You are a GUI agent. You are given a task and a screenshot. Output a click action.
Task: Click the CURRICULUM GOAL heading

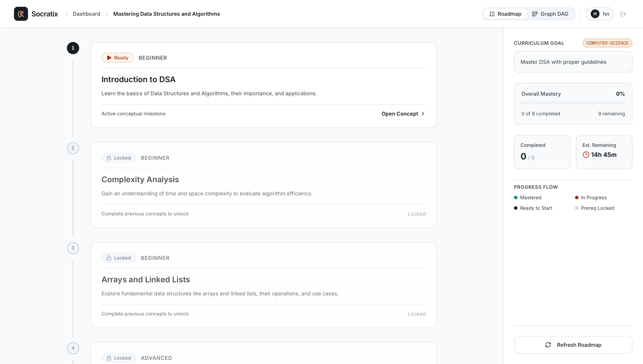539,43
